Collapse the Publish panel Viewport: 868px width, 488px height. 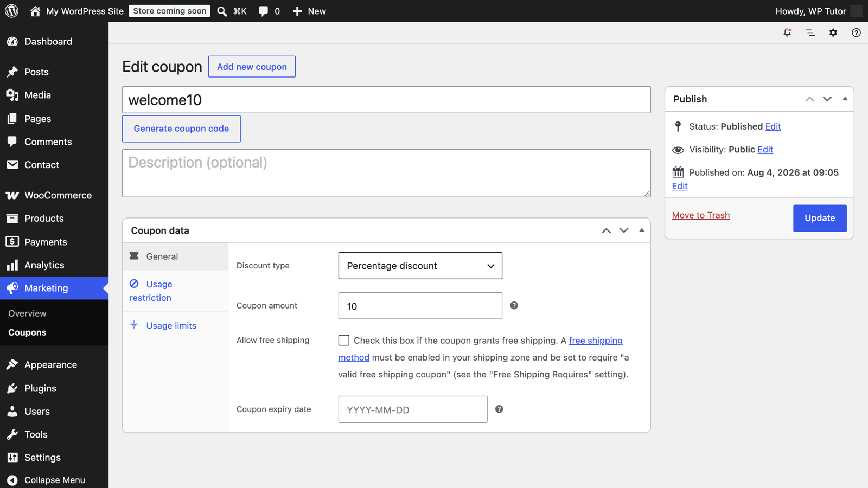[x=845, y=99]
